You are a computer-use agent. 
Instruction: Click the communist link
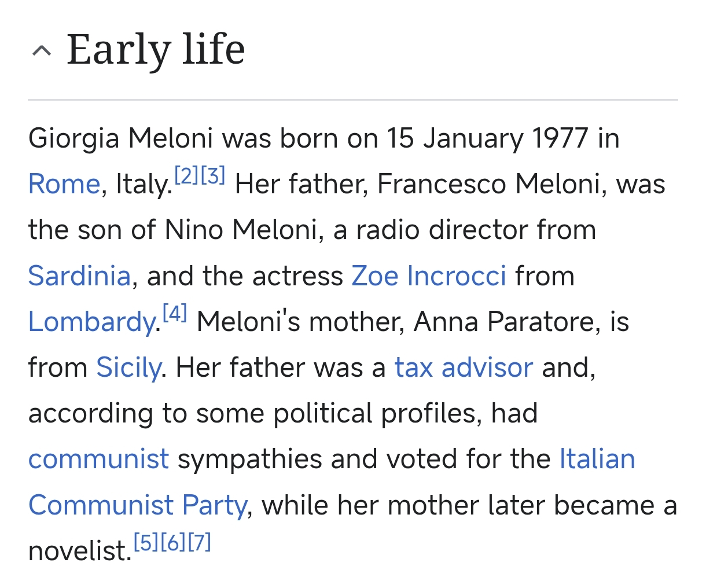(99, 460)
